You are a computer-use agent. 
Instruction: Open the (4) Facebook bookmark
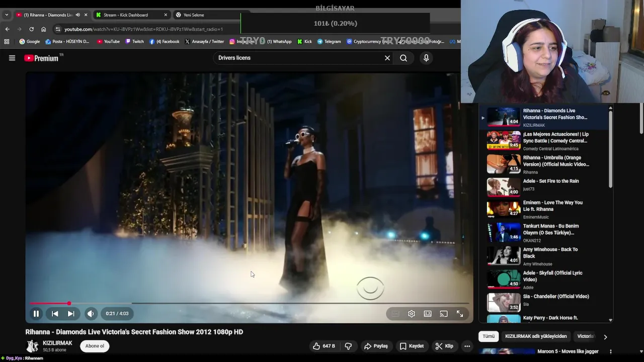[x=165, y=42]
